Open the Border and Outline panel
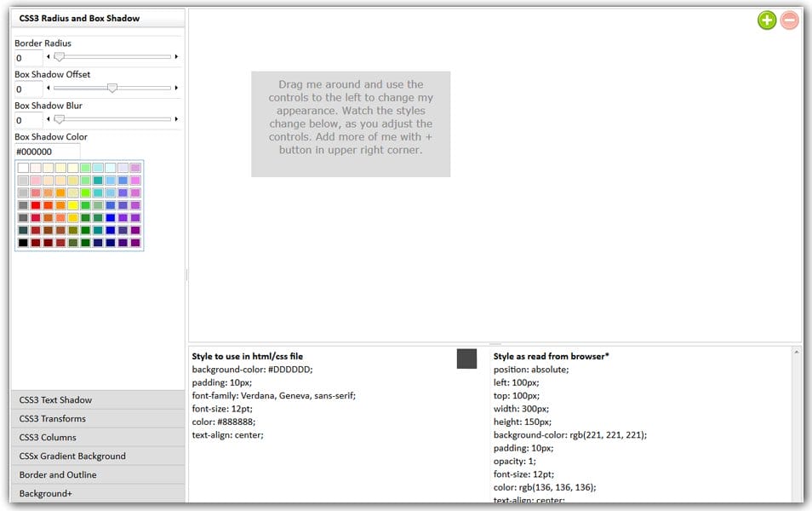 (x=97, y=475)
